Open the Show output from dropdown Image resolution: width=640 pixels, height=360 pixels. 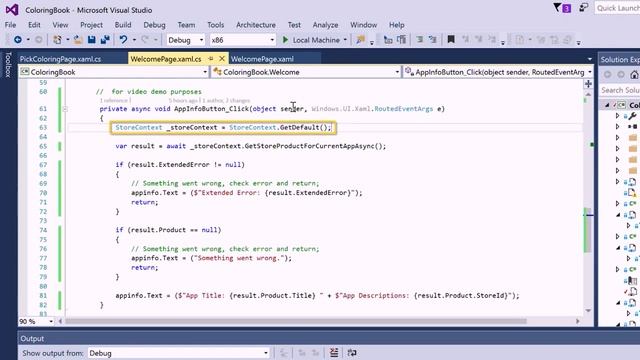[178, 353]
